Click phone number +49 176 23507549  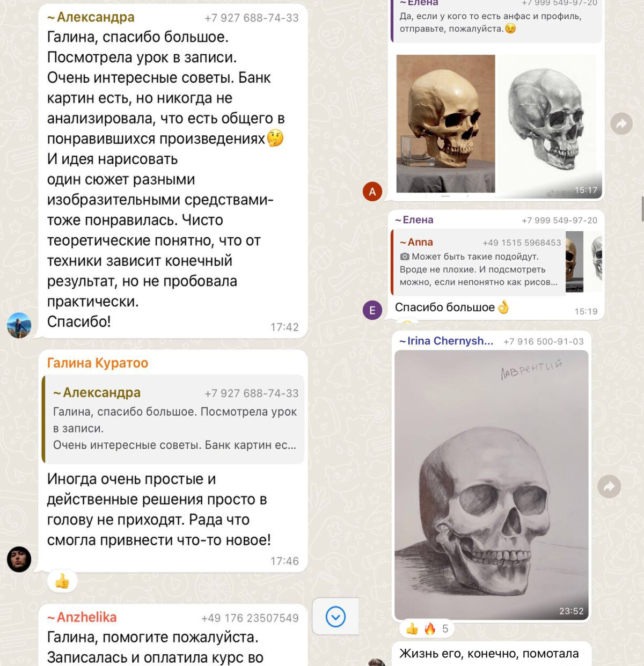point(250,618)
